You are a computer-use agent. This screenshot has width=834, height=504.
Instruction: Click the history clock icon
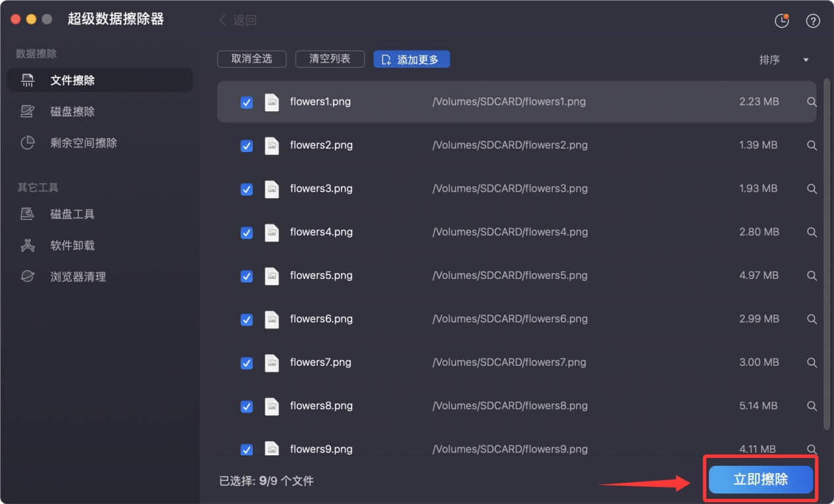click(x=781, y=20)
